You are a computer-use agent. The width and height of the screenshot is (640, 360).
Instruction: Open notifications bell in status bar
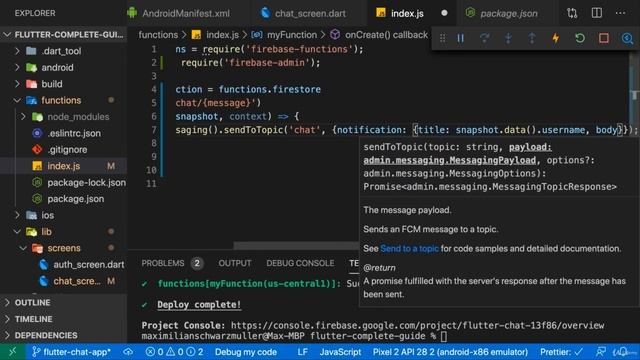click(x=622, y=352)
